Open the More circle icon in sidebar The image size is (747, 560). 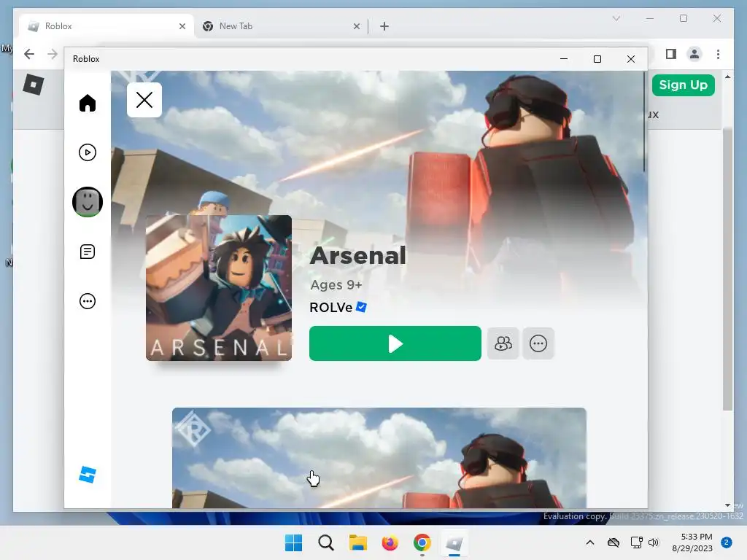tap(88, 301)
